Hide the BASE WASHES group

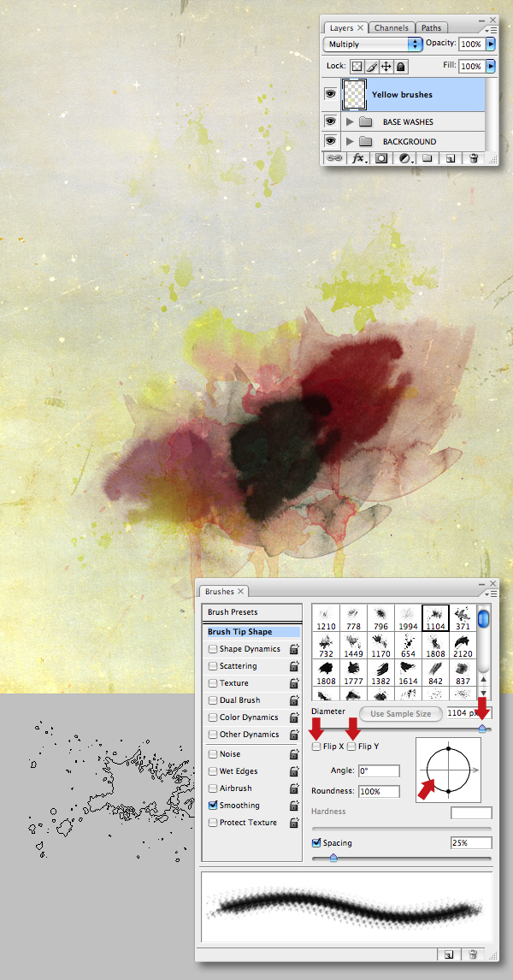pos(331,121)
